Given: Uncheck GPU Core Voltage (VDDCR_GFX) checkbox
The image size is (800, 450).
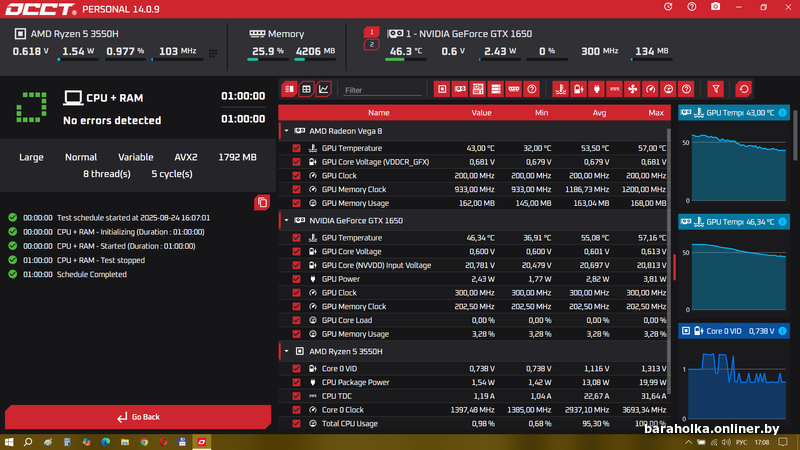Looking at the screenshot, I should (296, 162).
